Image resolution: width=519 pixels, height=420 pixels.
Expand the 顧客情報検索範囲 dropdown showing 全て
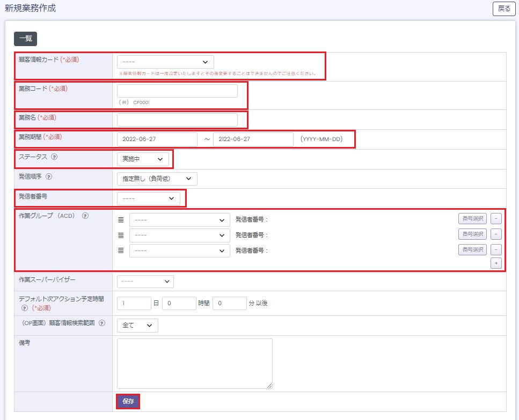point(137,326)
